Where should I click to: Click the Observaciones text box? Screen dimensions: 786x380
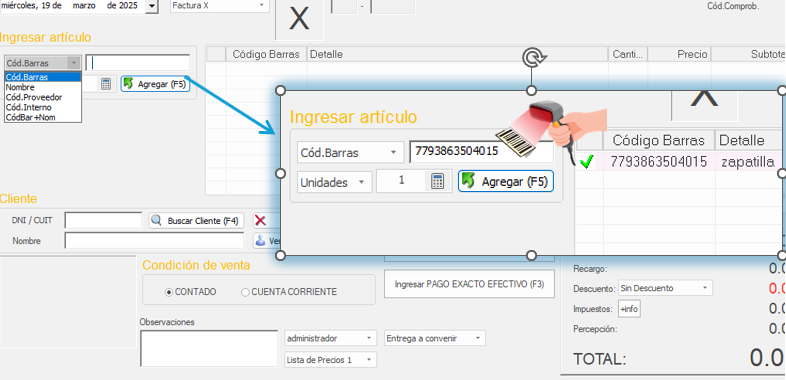(x=209, y=348)
